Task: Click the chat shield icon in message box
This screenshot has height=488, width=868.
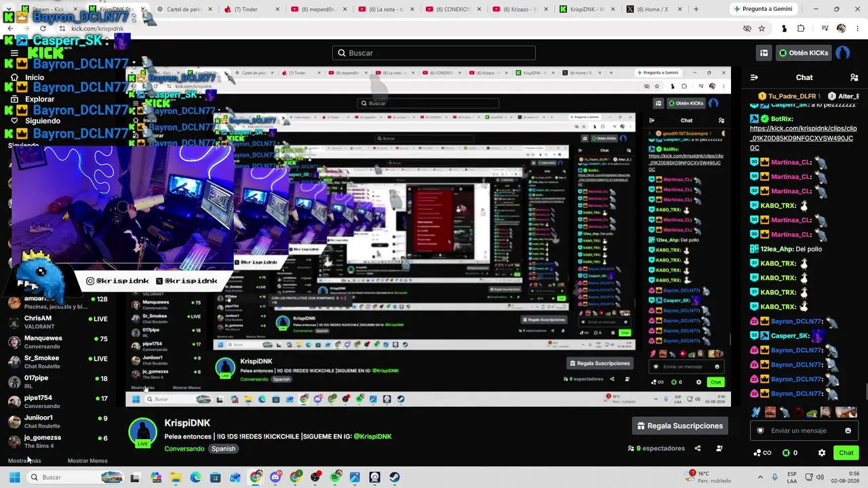Action: click(x=760, y=430)
